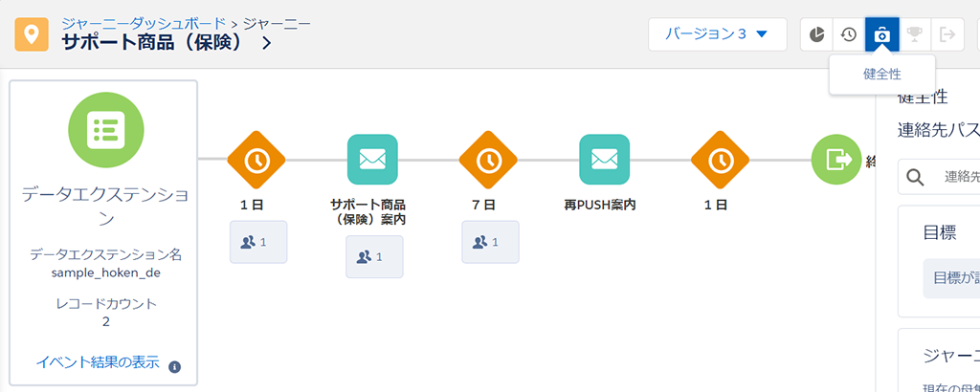Select the 7日 wait activity

pyautogui.click(x=488, y=160)
